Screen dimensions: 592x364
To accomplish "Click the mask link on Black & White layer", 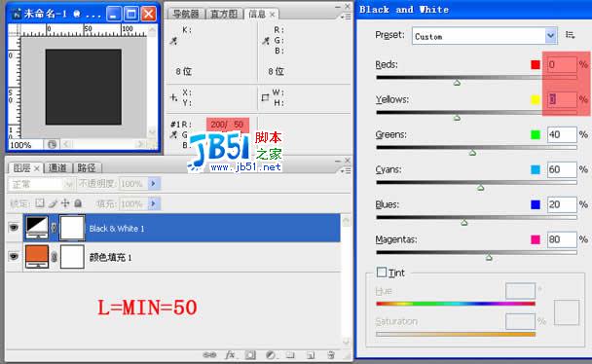I will coord(54,228).
